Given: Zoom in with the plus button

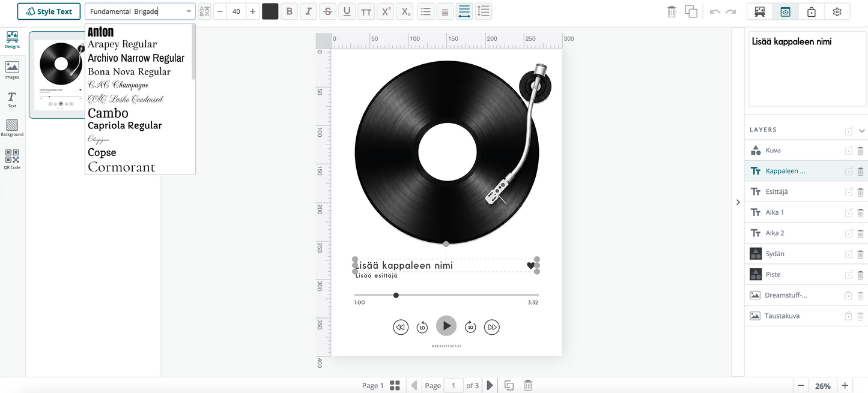Looking at the screenshot, I should point(845,385).
